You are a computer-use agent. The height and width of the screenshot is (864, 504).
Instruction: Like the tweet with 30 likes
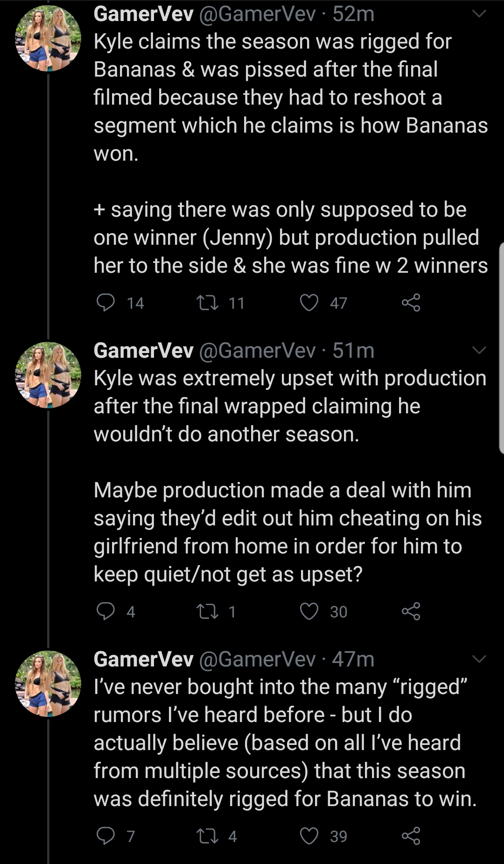309,611
